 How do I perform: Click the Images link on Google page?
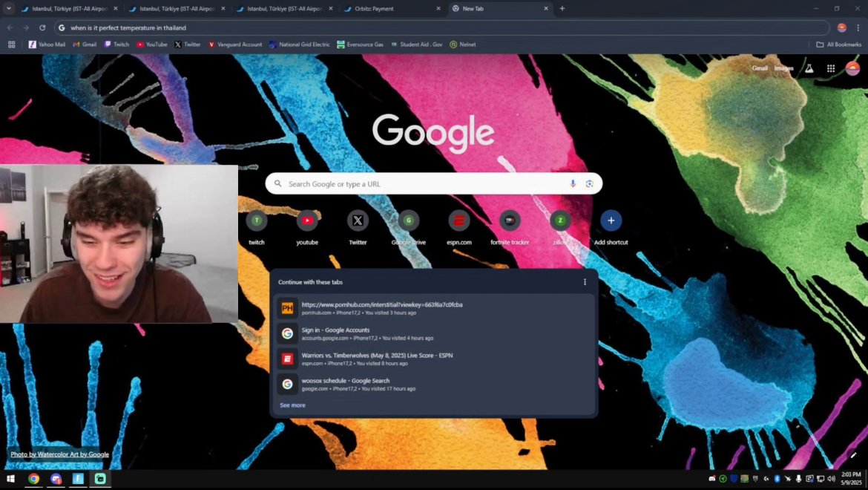783,68
